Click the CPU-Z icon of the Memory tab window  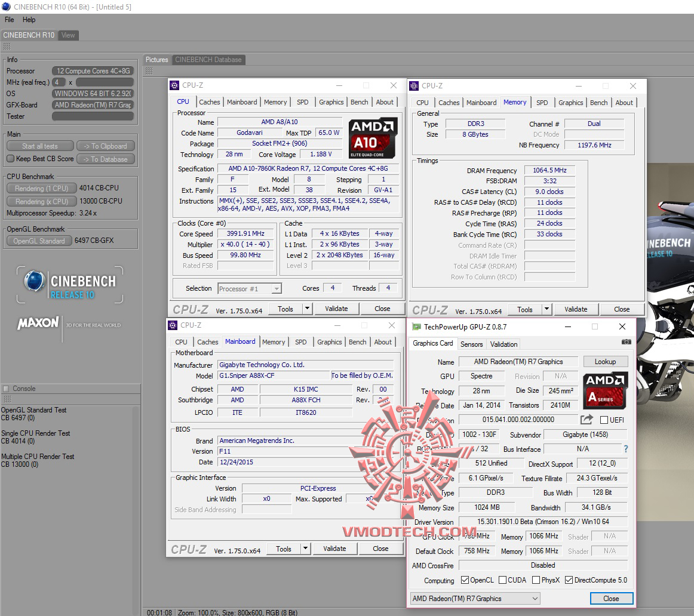point(414,86)
